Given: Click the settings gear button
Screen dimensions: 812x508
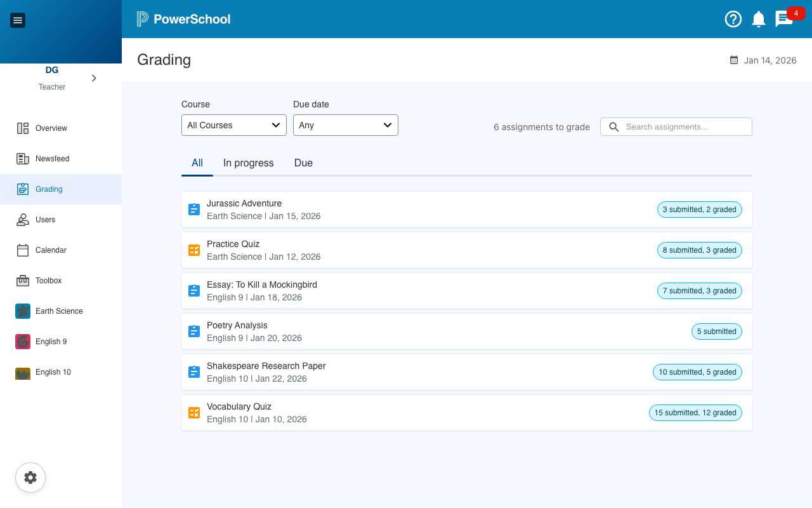Looking at the screenshot, I should tap(30, 478).
